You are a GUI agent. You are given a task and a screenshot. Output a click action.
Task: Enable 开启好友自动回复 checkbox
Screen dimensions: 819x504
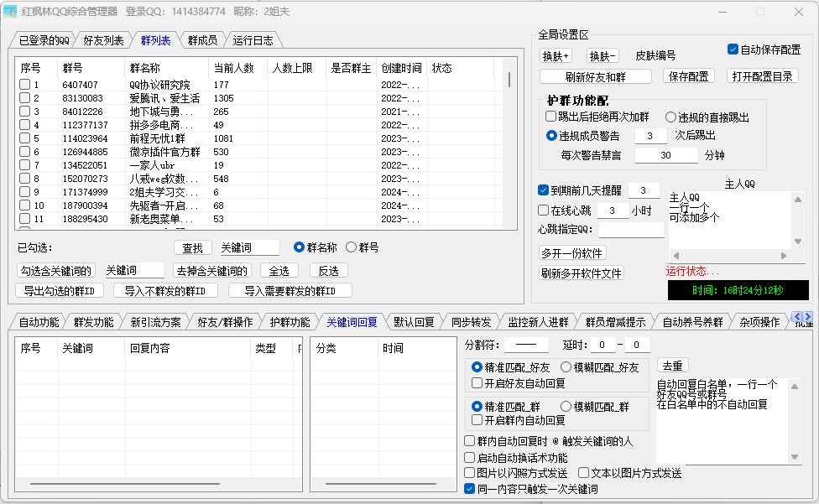(x=477, y=383)
